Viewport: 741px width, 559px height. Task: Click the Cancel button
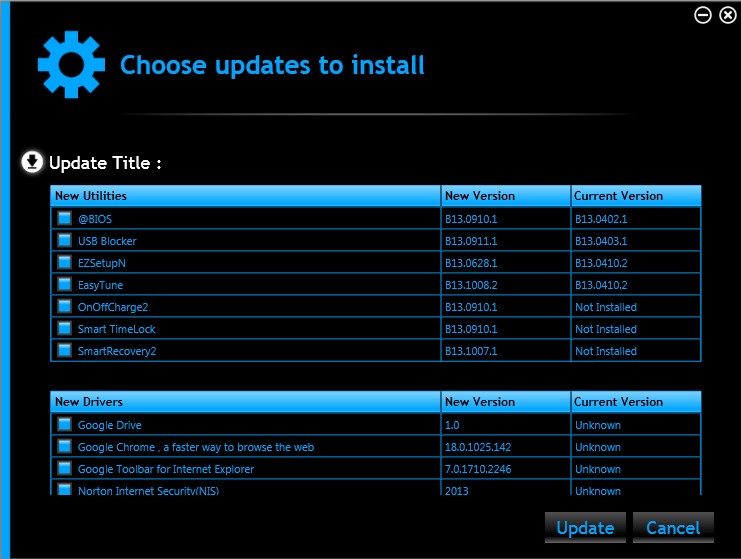pyautogui.click(x=673, y=527)
